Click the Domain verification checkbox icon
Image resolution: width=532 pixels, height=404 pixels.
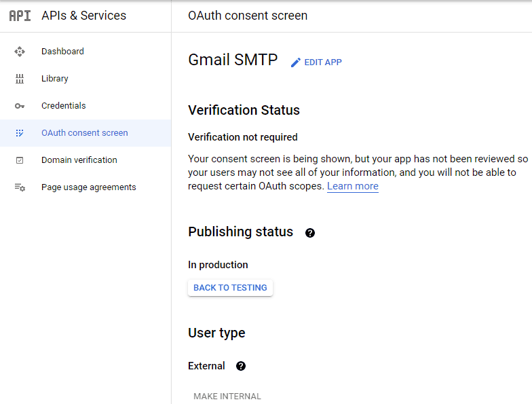tap(20, 160)
